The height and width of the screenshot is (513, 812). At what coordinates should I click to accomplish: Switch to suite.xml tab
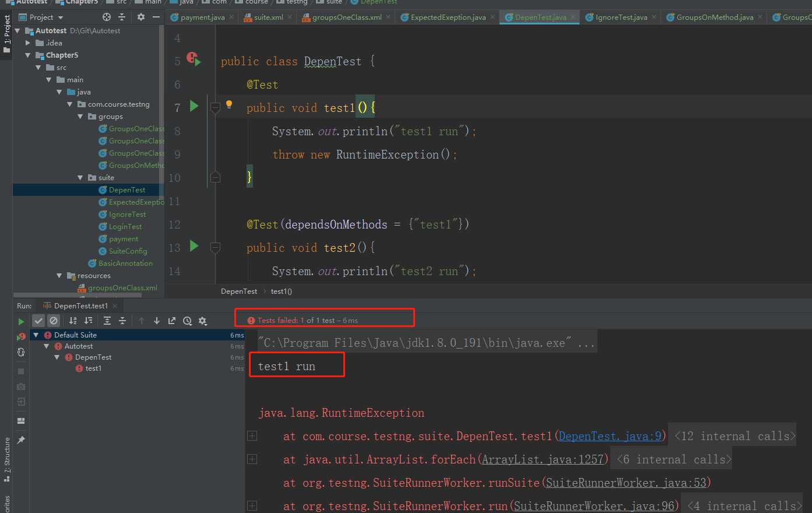pyautogui.click(x=269, y=17)
